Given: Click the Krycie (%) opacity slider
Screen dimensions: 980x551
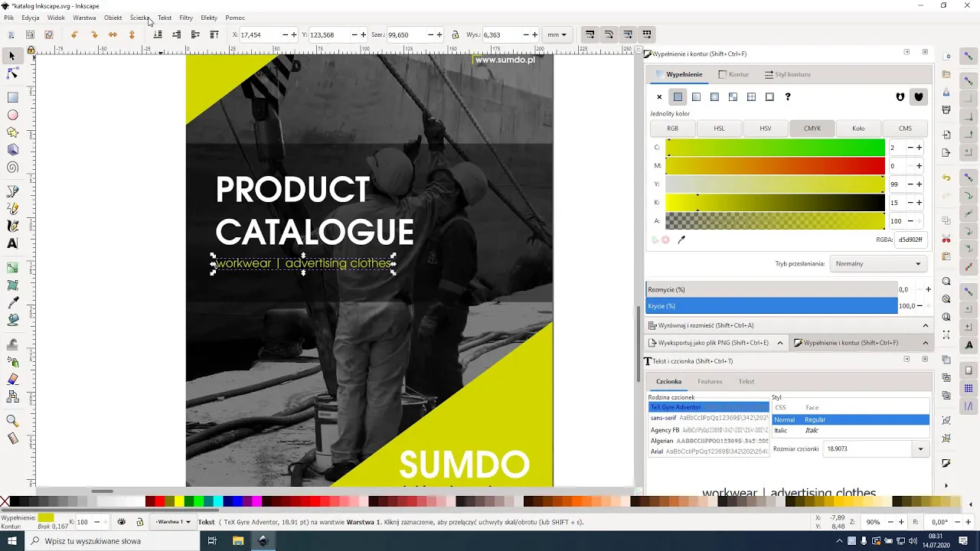Looking at the screenshot, I should coord(771,306).
